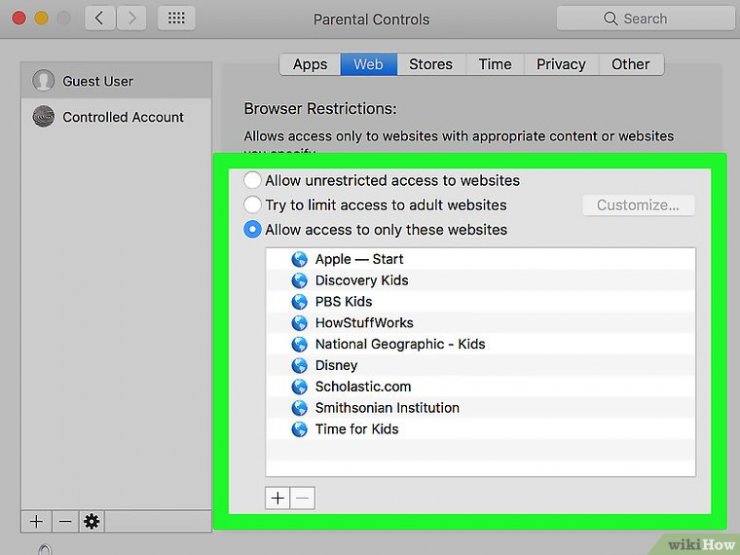Select the Smithsonian Institution row
Screen dimensions: 740x555
[x=480, y=408]
